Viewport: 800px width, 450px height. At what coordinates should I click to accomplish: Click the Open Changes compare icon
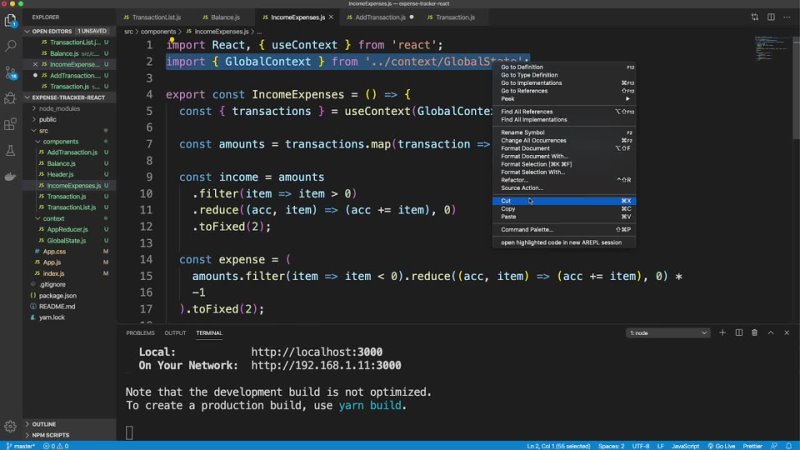755,17
